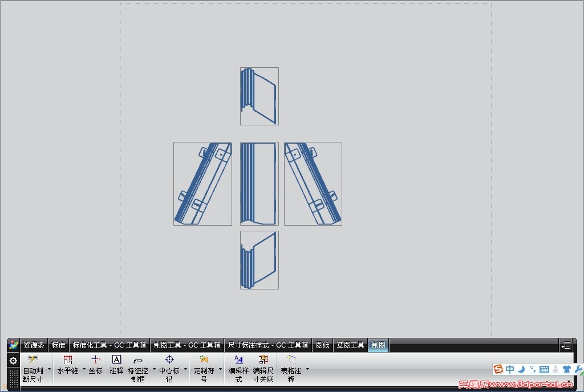Open the 注释 note tool
The width and height of the screenshot is (584, 392).
116,365
